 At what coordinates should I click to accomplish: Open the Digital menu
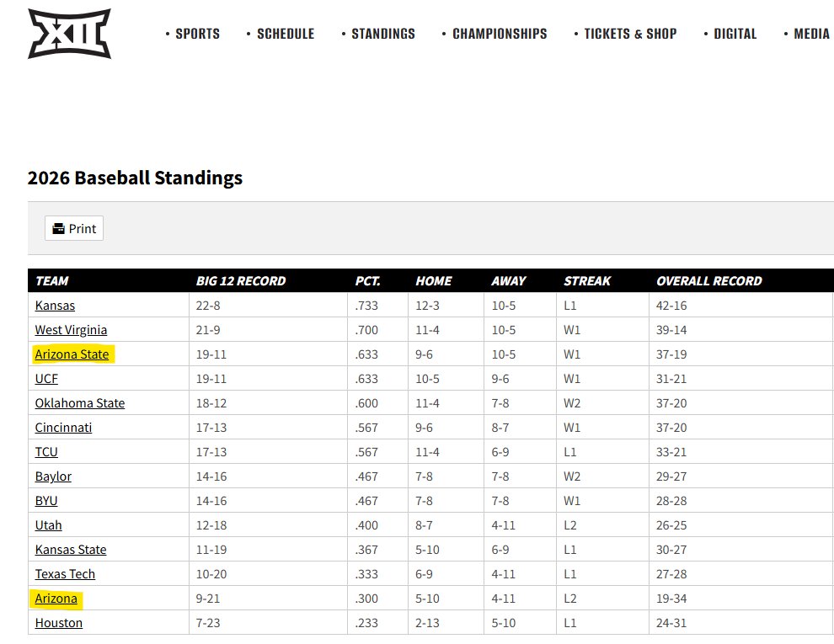(x=735, y=34)
